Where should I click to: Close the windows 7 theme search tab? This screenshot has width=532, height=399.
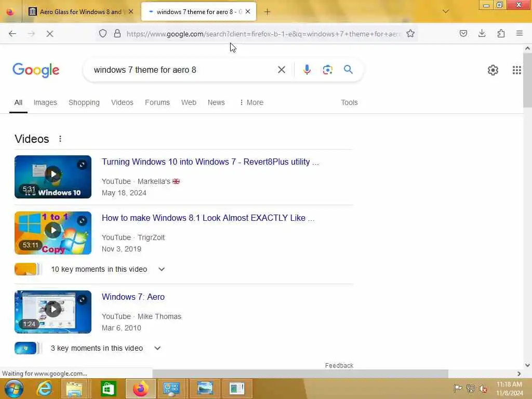click(x=248, y=12)
